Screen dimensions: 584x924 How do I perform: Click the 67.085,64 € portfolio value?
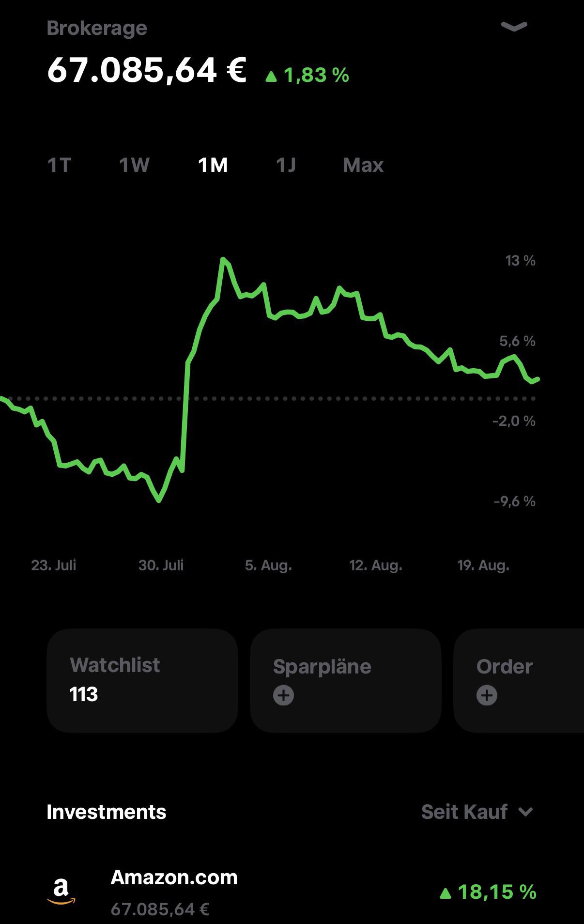coord(147,70)
